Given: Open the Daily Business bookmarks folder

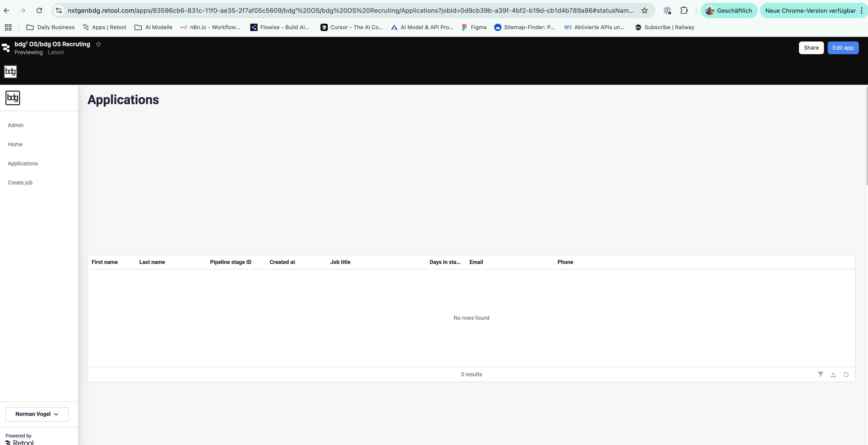Looking at the screenshot, I should click(51, 27).
